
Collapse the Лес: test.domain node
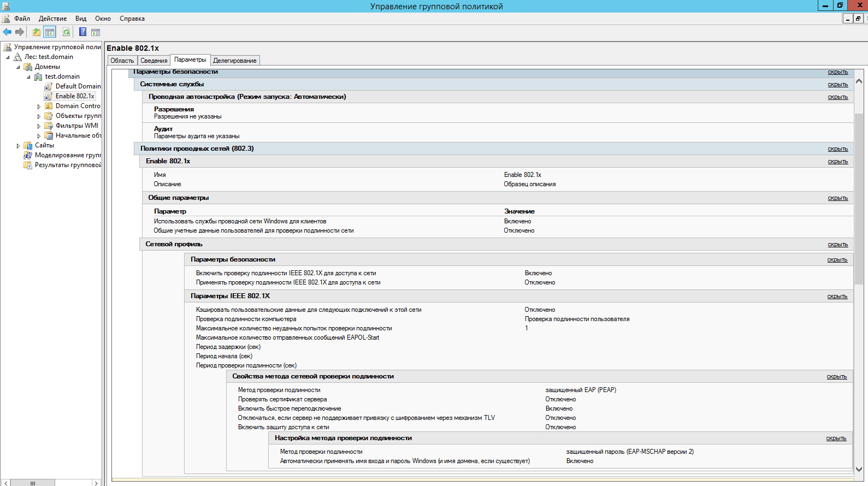tap(8, 57)
